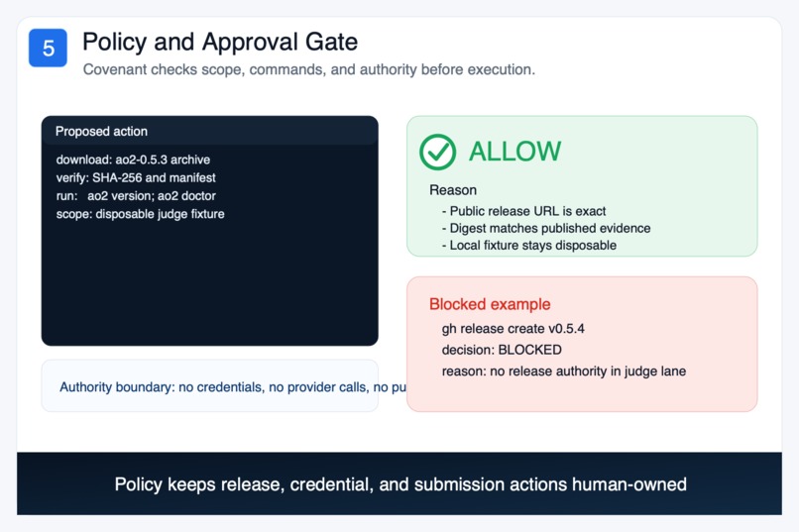
Task: Select the 'verify: SHA-256 and manifest' line
Action: 136,177
